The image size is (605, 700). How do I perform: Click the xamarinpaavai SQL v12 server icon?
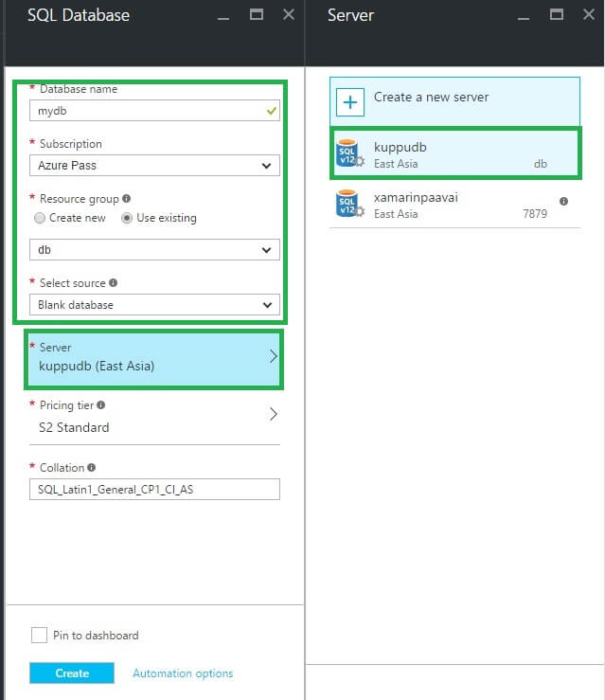(349, 203)
